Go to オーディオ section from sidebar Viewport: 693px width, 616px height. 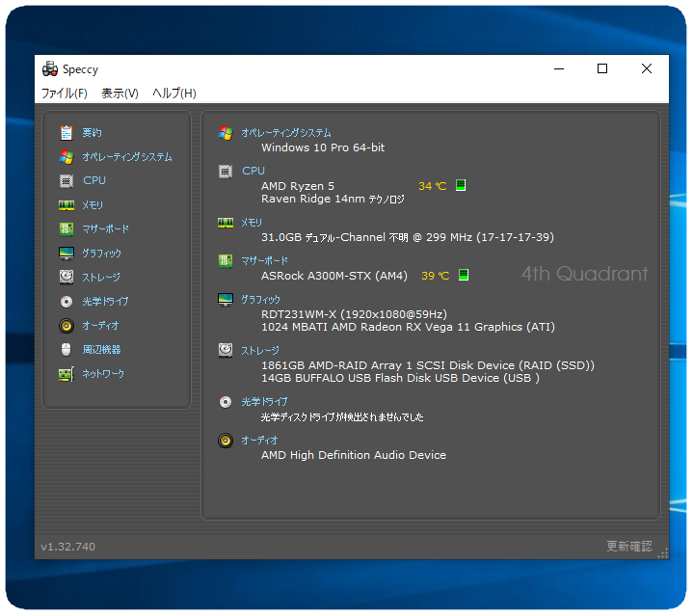[100, 326]
